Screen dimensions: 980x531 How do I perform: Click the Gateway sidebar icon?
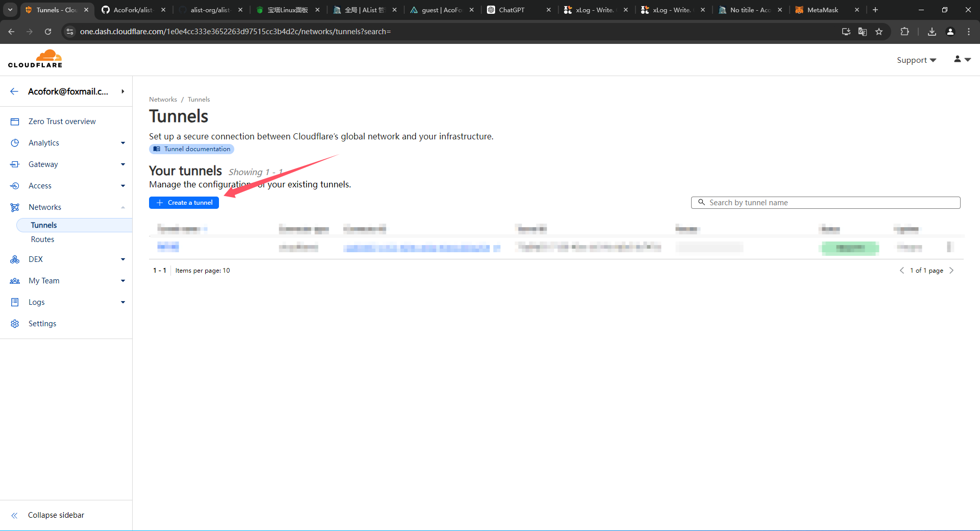(x=15, y=164)
